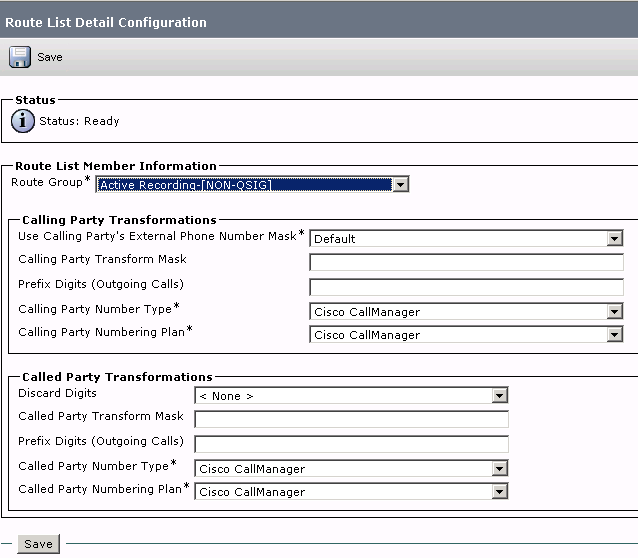
Task: Click the Route List Detail Configuration title
Action: pyautogui.click(x=106, y=22)
